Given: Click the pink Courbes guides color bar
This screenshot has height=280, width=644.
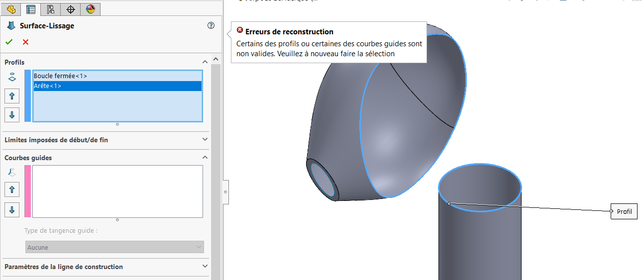Looking at the screenshot, I should pos(27,191).
